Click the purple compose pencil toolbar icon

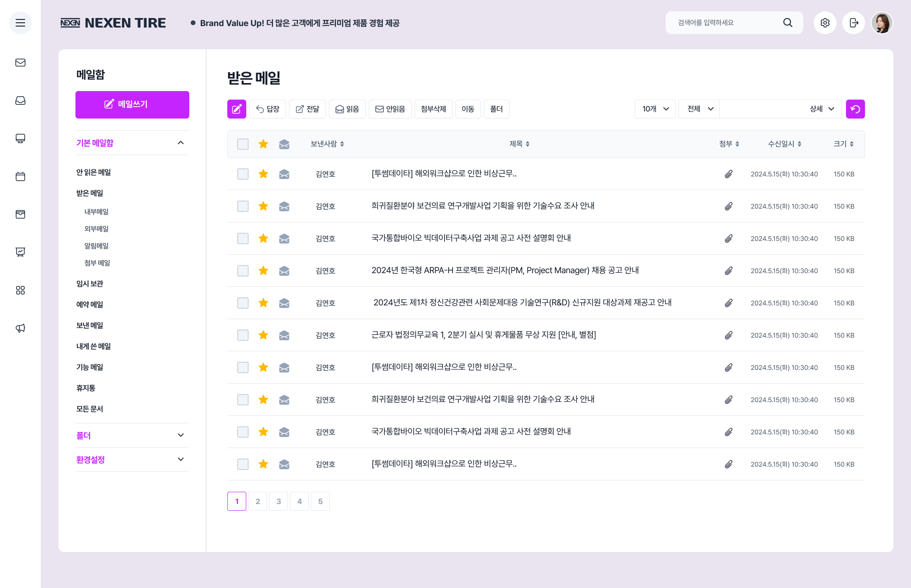pyautogui.click(x=236, y=109)
